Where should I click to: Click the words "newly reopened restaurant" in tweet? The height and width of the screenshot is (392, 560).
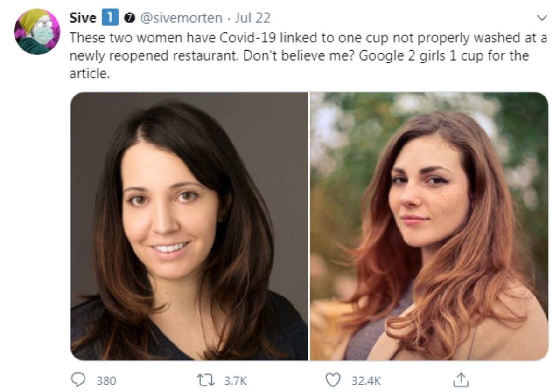[x=158, y=56]
